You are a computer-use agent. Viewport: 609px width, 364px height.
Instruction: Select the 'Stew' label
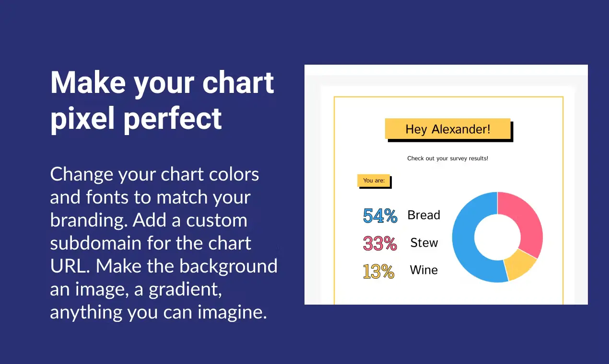click(424, 243)
